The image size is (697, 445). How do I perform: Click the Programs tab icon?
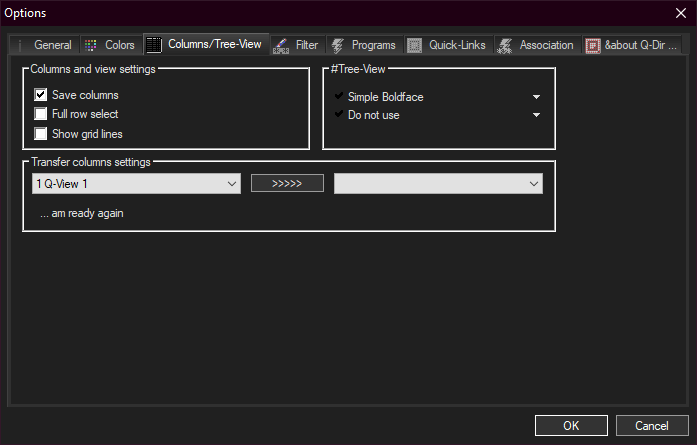338,45
